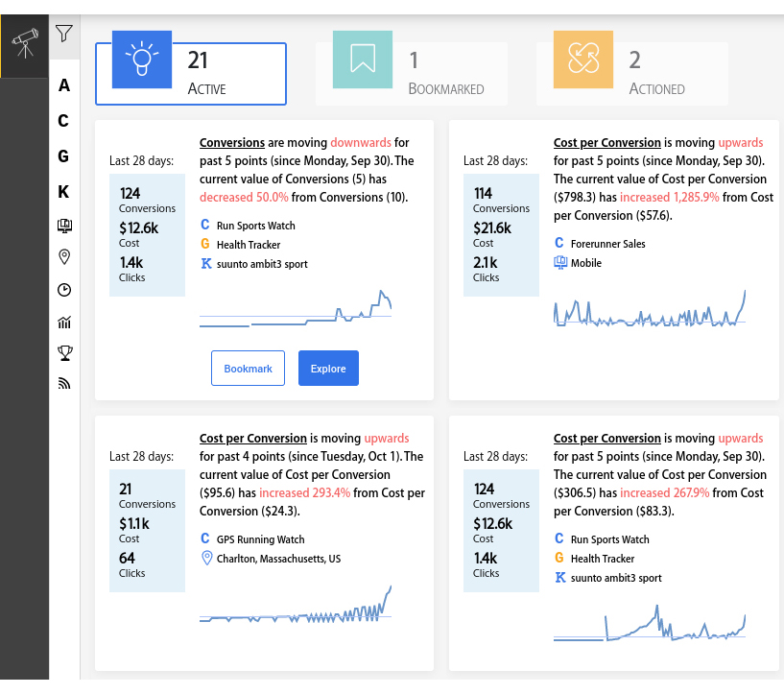Select the letter K keyword sidebar item
Viewport: 784px width, 694px height.
(x=63, y=192)
